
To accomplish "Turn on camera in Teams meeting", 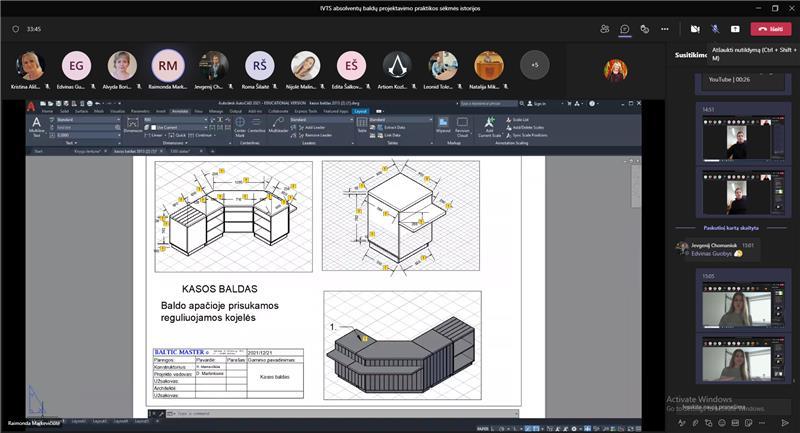I will (695, 29).
